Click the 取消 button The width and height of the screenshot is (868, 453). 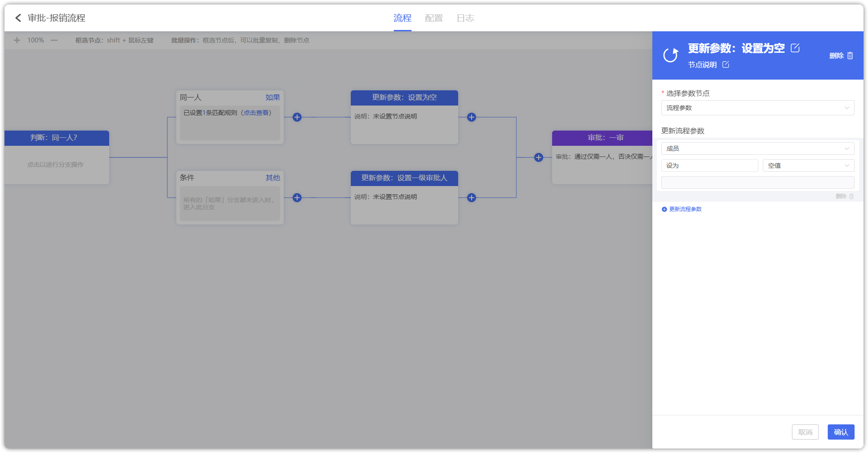coord(805,432)
